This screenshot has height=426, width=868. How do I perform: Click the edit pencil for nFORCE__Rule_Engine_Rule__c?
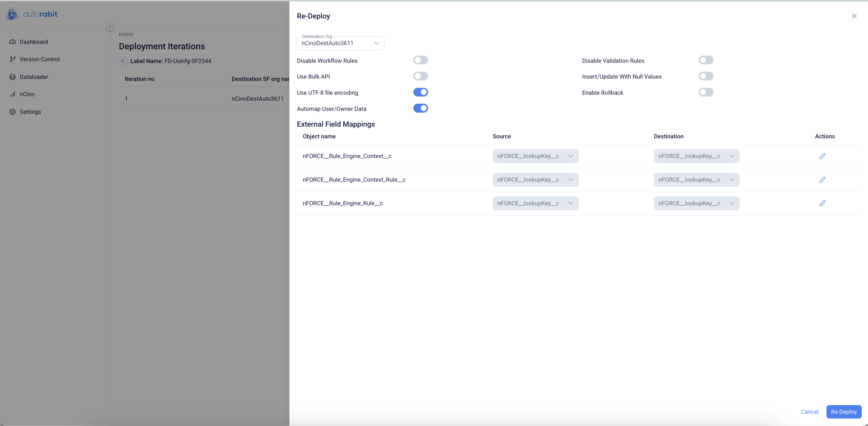click(822, 203)
